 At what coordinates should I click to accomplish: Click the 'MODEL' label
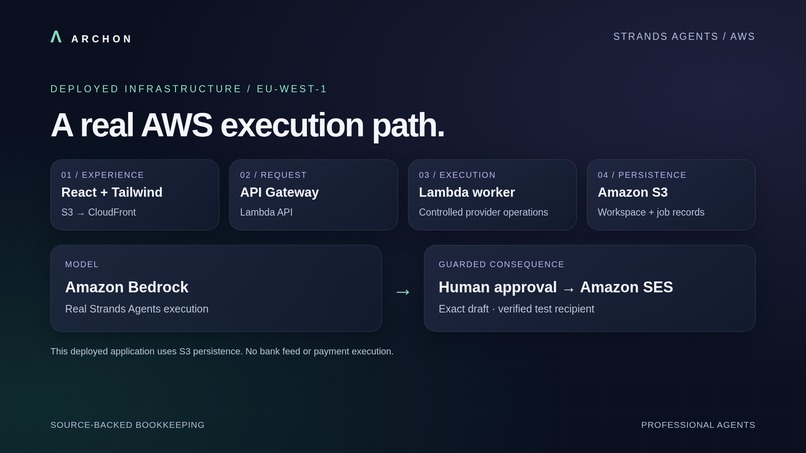tap(81, 264)
